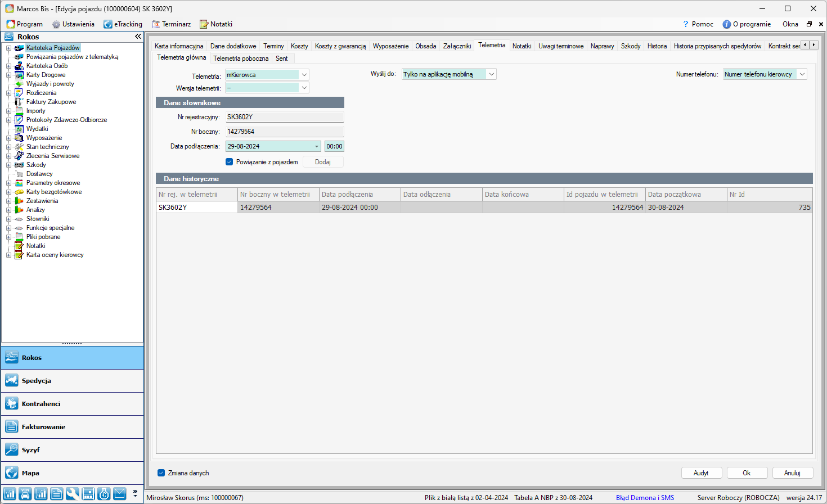Open the VIN car icon module
The image size is (827, 504).
25,494
